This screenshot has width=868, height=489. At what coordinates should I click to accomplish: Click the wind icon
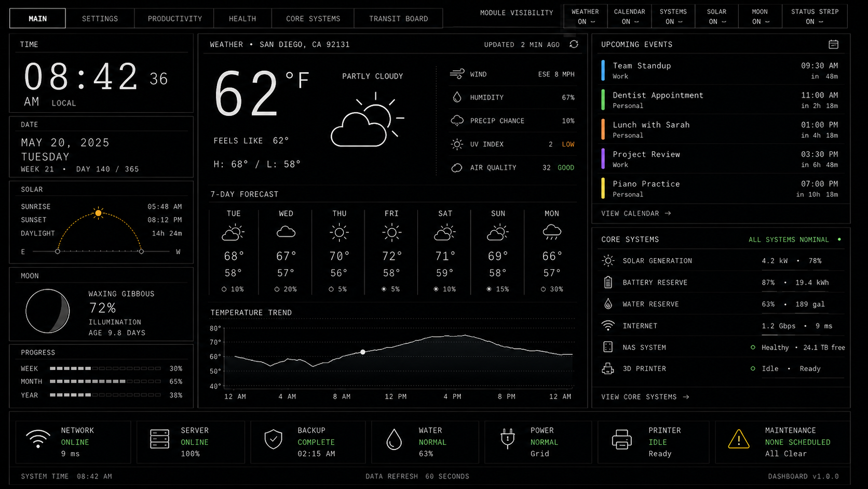point(457,74)
